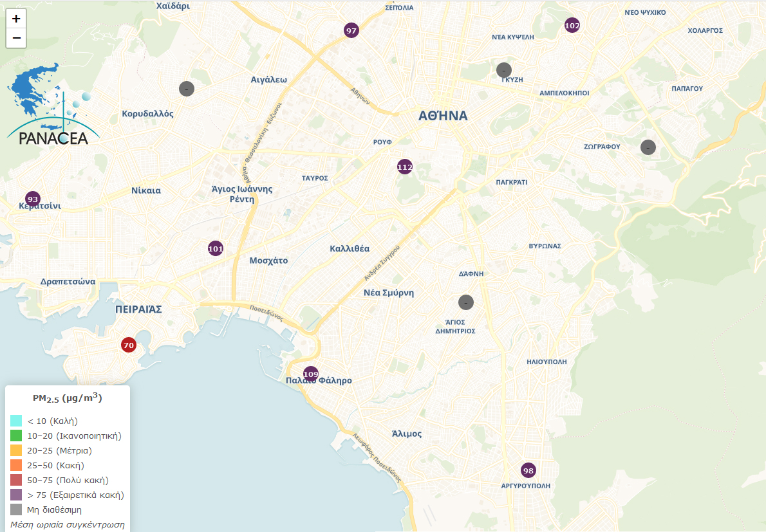This screenshot has width=766, height=532.
Task: Click the purple 112 marker near ΡΟΥΦ
Action: [x=404, y=167]
